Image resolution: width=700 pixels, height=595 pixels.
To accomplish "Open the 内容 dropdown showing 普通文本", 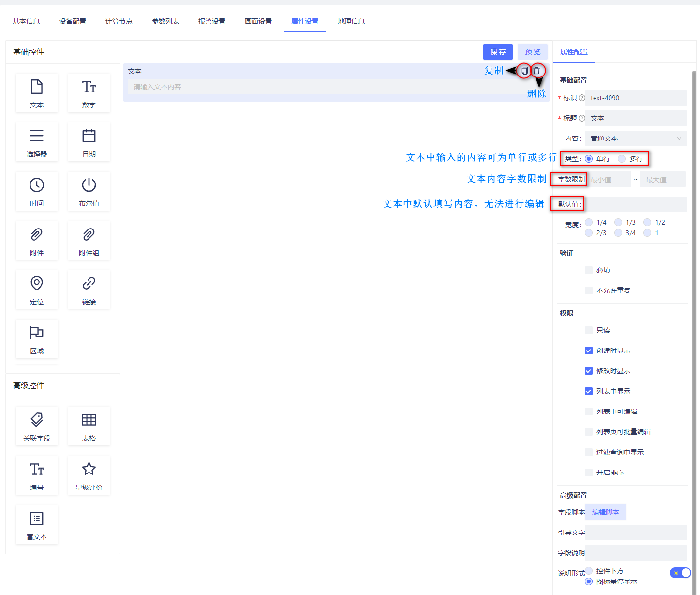I will pos(635,138).
